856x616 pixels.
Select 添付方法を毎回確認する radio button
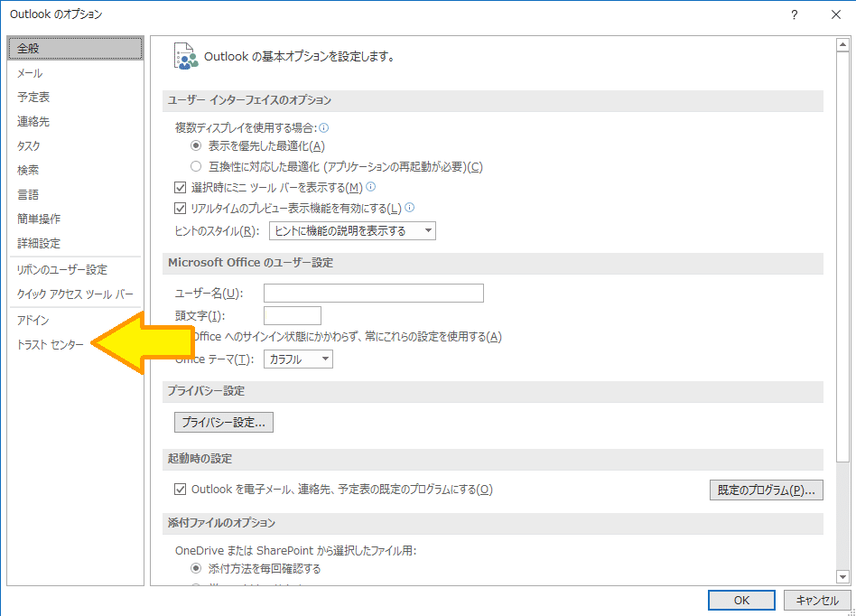click(196, 568)
